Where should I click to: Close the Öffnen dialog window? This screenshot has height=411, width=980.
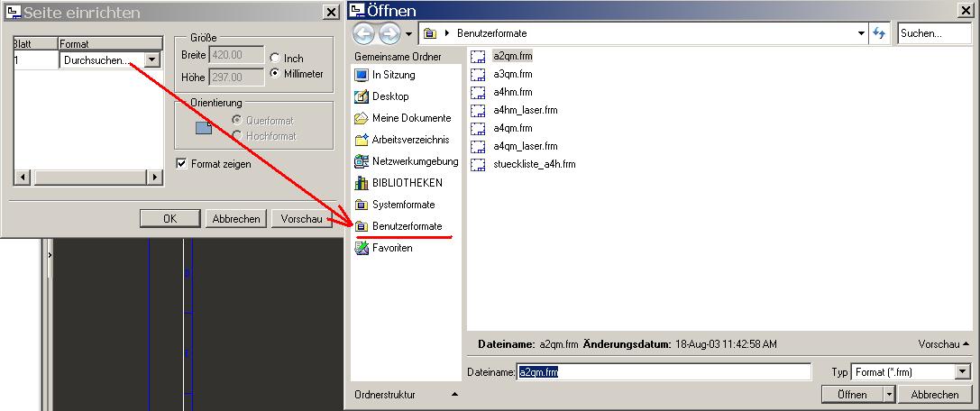[967, 11]
